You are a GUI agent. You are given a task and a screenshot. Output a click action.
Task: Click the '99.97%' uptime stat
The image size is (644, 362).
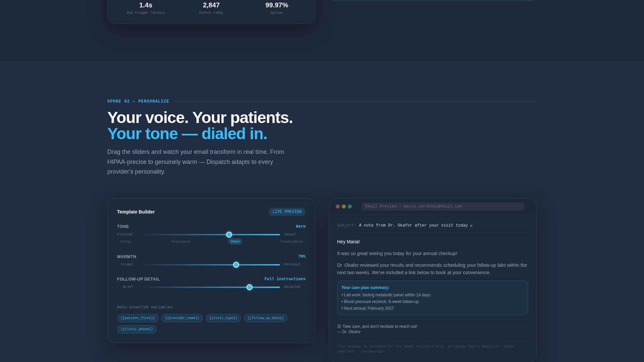(x=277, y=5)
